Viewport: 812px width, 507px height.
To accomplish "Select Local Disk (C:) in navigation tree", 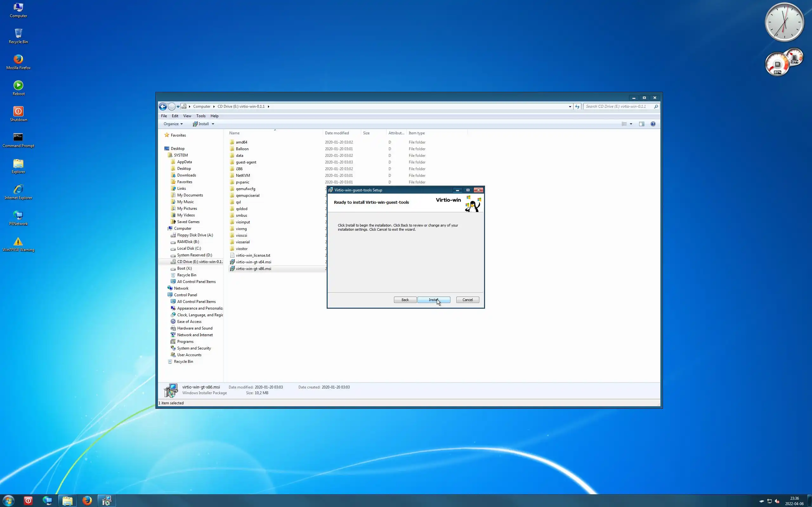I will (189, 248).
